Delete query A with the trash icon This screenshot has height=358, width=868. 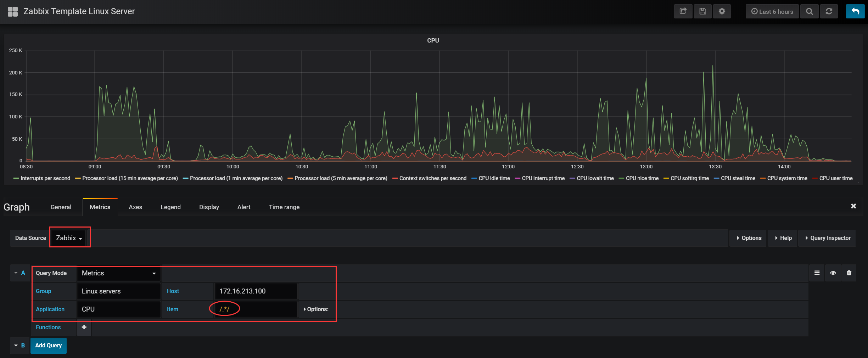tap(849, 273)
